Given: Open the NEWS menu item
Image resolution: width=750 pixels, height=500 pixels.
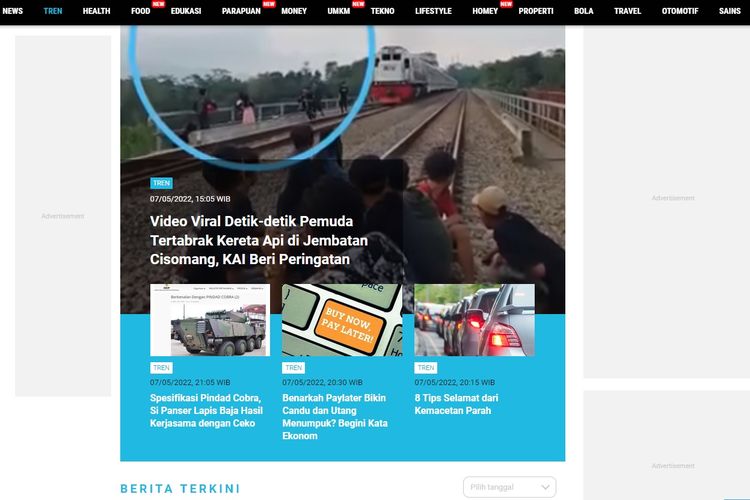Looking at the screenshot, I should point(13,11).
